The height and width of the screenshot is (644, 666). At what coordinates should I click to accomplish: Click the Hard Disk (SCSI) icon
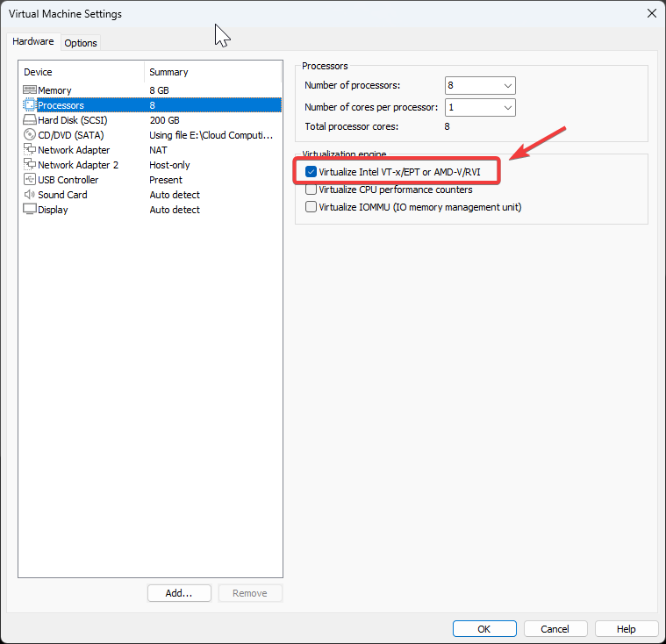30,120
